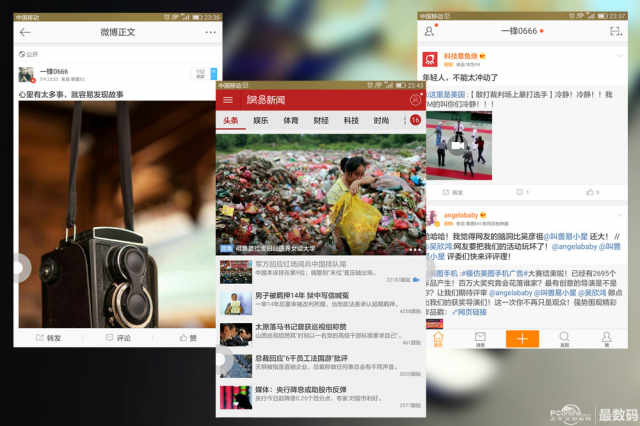Open the post text 年轻人，不能太冲动了

click(x=460, y=77)
